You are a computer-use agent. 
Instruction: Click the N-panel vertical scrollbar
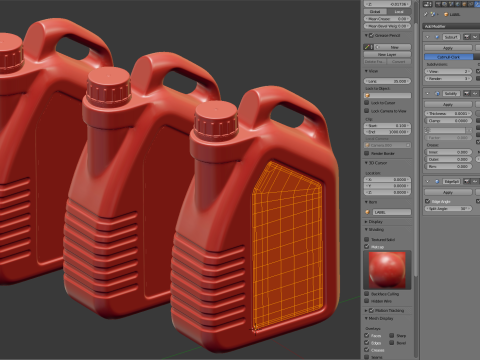click(x=416, y=150)
